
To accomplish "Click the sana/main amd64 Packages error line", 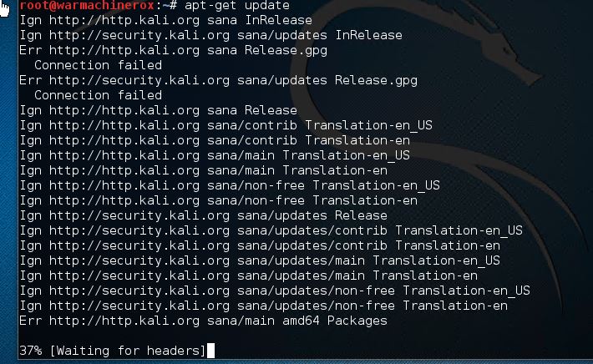I will (203, 321).
